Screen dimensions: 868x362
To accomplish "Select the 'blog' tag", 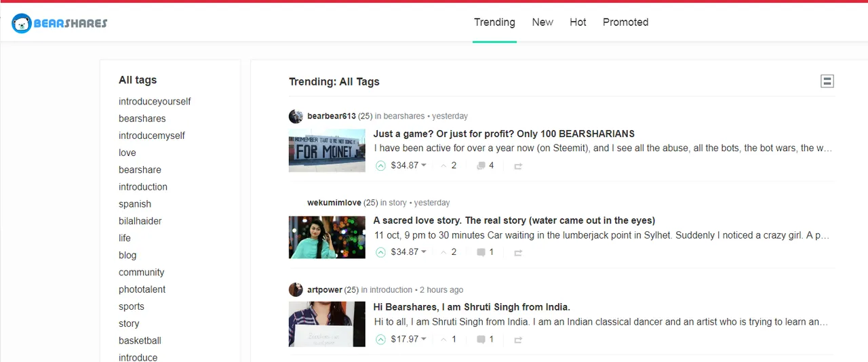I will pyautogui.click(x=127, y=255).
